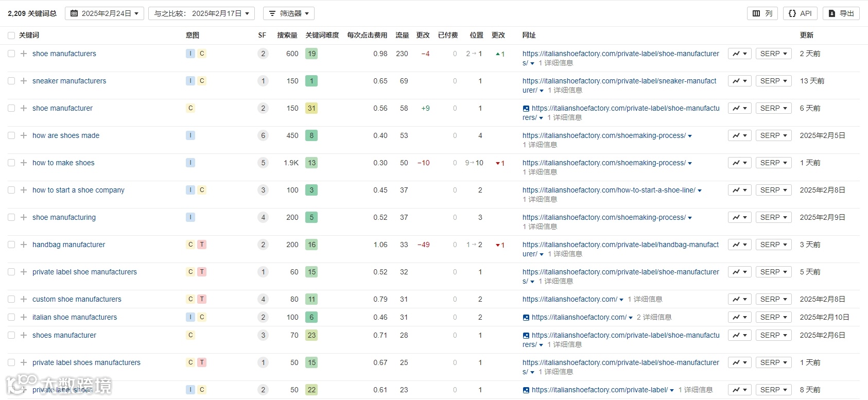The width and height of the screenshot is (868, 400).
Task: Click difficulty badge 31 for shoe manufacturer
Action: 311,108
